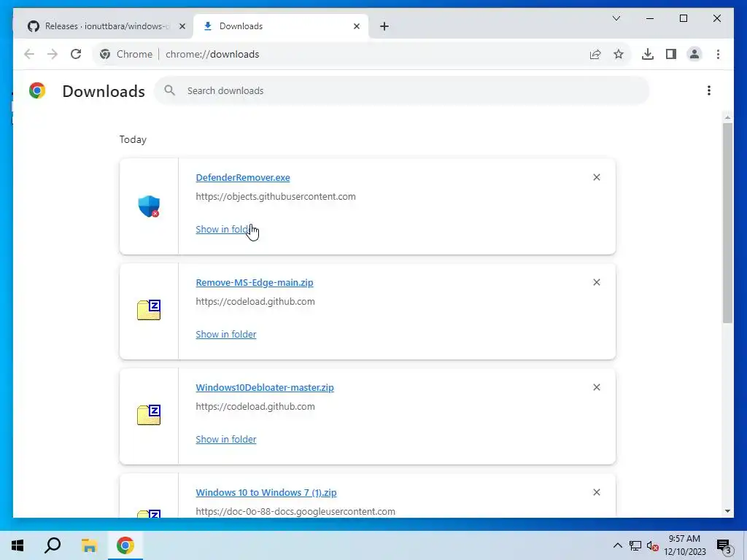
Task: Select the Downloads tab
Action: tap(281, 26)
